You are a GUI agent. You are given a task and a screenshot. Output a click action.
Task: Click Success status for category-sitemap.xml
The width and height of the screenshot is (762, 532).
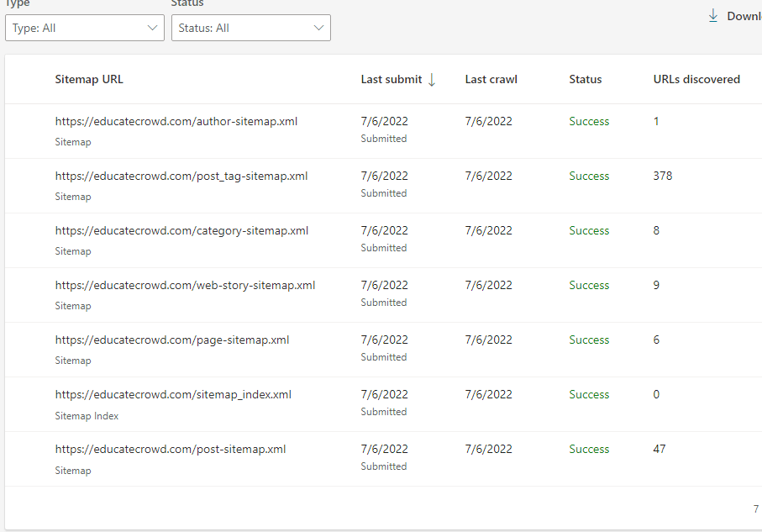point(589,230)
